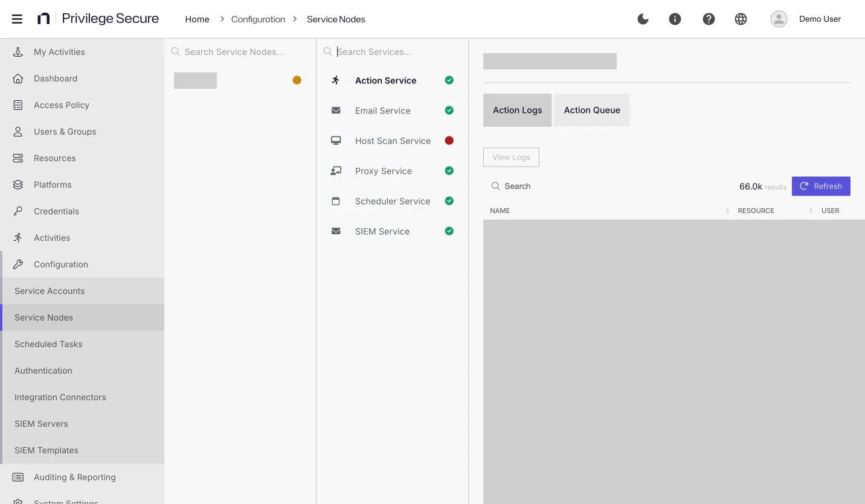Click the My Activities sidebar icon

click(18, 52)
